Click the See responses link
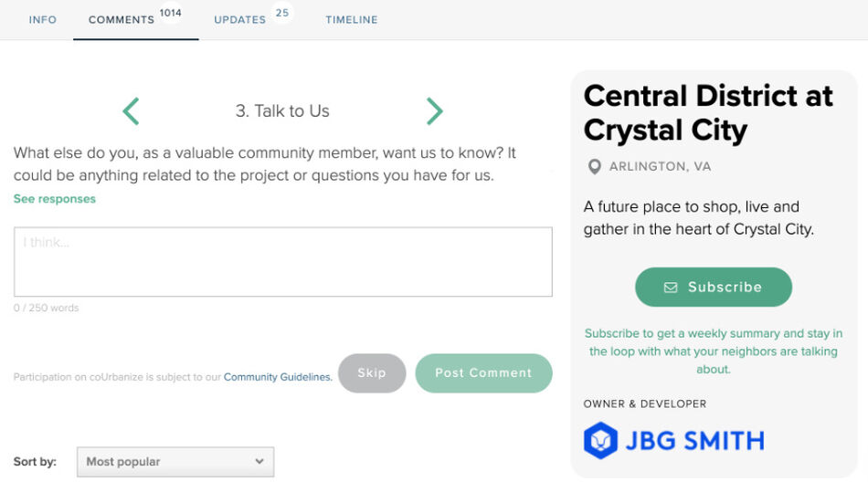Viewport: 868px width, 482px height. pos(54,199)
